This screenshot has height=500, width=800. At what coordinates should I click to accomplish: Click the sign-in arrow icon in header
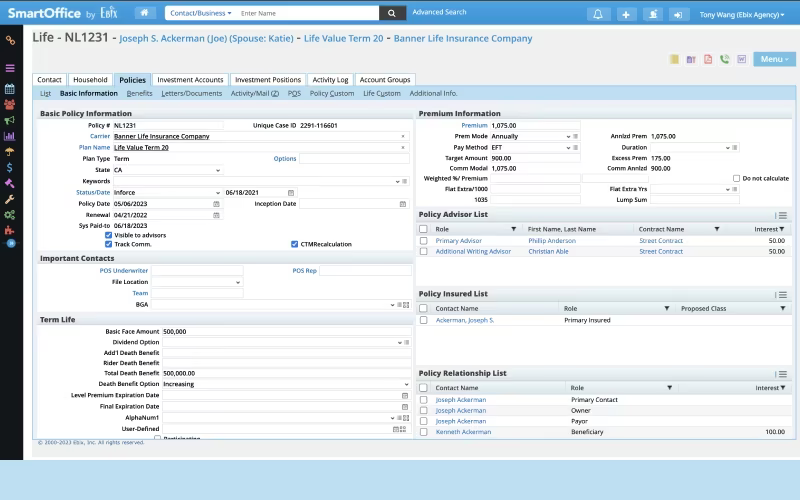[x=678, y=14]
